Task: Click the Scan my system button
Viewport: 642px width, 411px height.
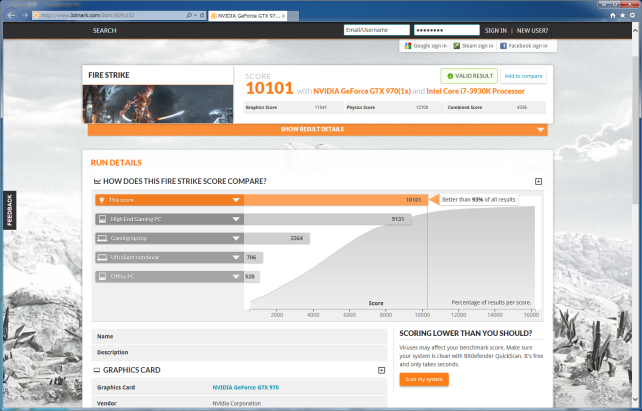Action: [424, 379]
